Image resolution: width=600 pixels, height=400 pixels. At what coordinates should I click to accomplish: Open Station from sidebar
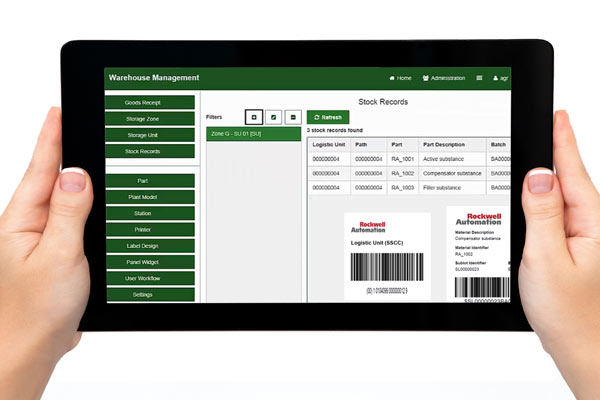[150, 213]
